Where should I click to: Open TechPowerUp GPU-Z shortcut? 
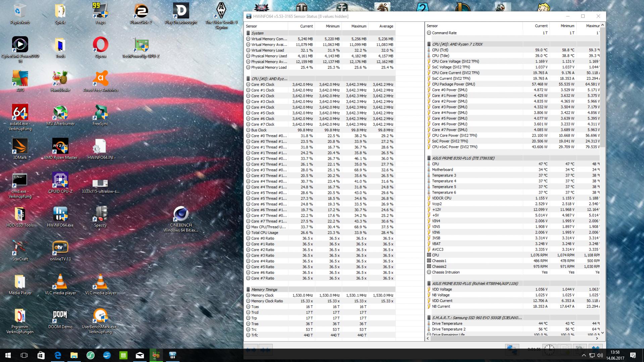pos(141,48)
